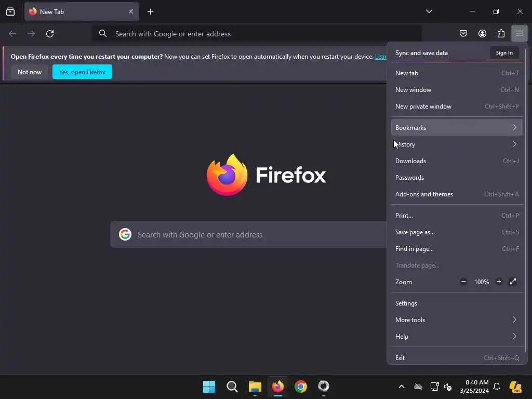Expand the Bookmarks submenu
The width and height of the screenshot is (532, 399).
pyautogui.click(x=457, y=128)
